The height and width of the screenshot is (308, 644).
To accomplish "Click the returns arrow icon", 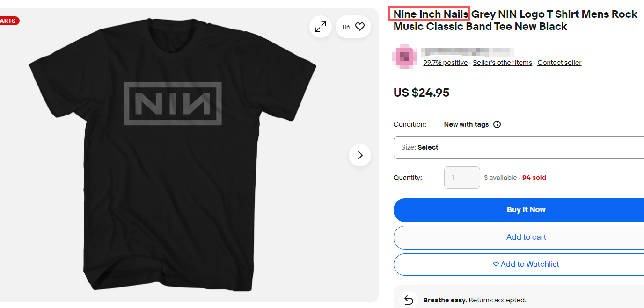I will point(409,300).
